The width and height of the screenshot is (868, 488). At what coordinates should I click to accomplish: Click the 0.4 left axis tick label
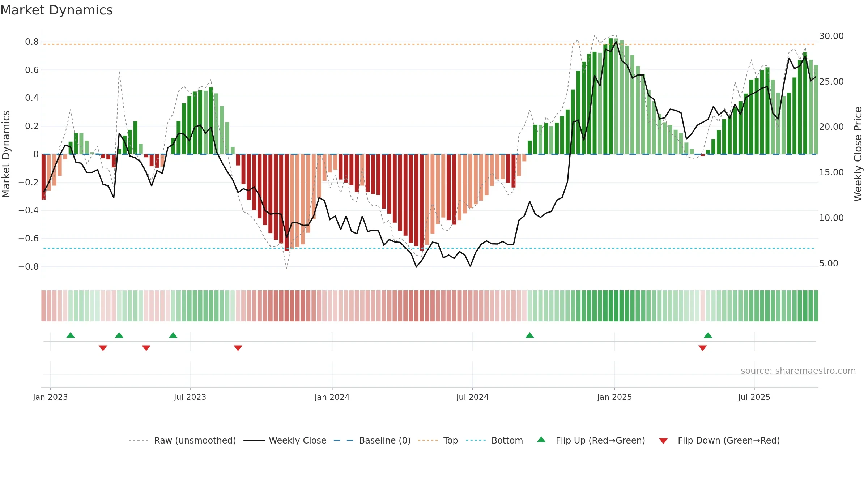pos(32,98)
